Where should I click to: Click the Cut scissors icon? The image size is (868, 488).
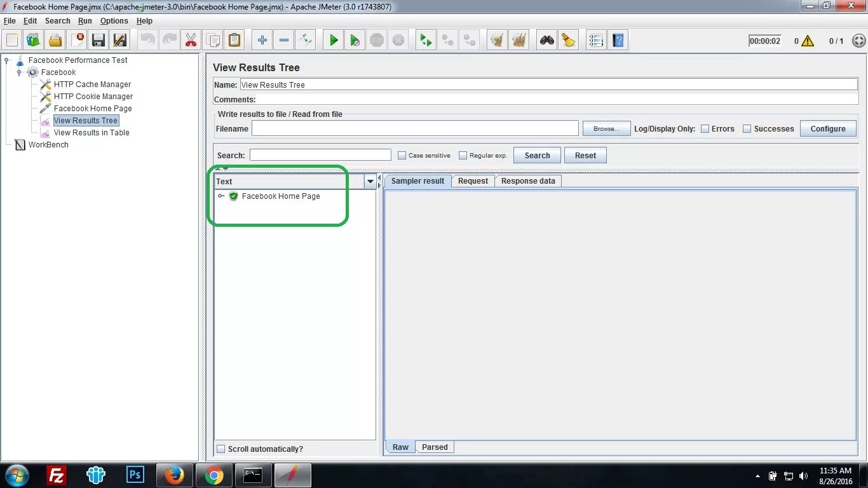[x=191, y=40]
